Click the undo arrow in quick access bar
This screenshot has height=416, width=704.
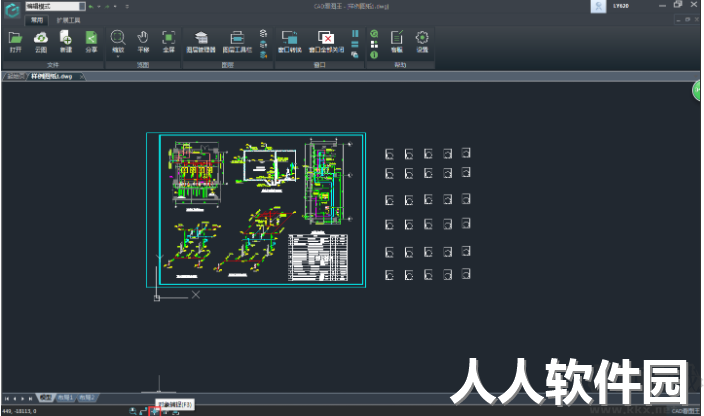click(91, 6)
